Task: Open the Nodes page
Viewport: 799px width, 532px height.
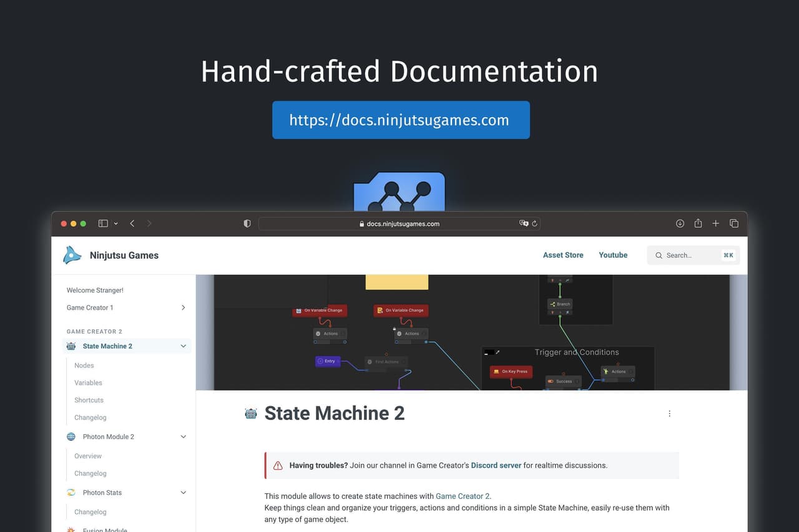Action: (84, 365)
